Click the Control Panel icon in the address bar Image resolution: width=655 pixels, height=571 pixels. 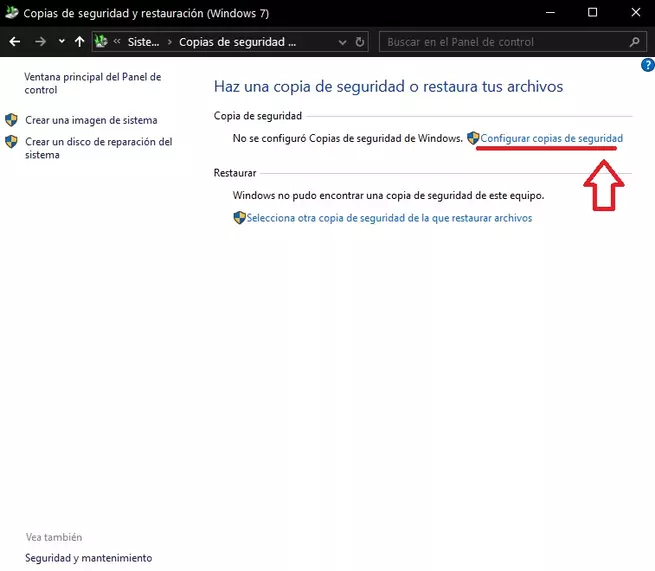coord(101,41)
